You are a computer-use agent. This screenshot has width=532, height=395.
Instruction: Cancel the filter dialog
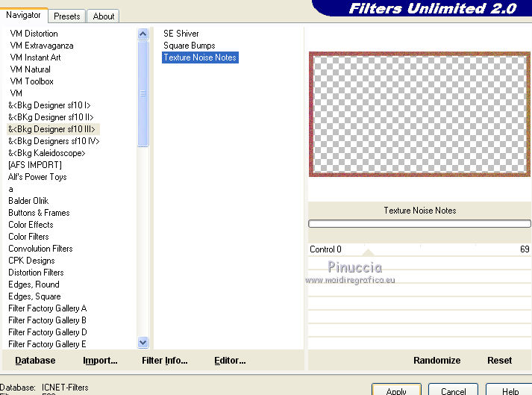coord(454,390)
